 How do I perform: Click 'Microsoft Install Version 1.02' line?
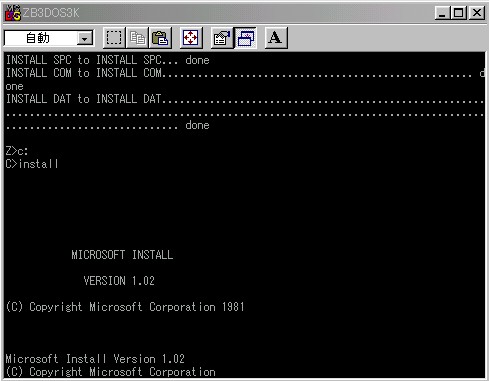tap(95, 359)
